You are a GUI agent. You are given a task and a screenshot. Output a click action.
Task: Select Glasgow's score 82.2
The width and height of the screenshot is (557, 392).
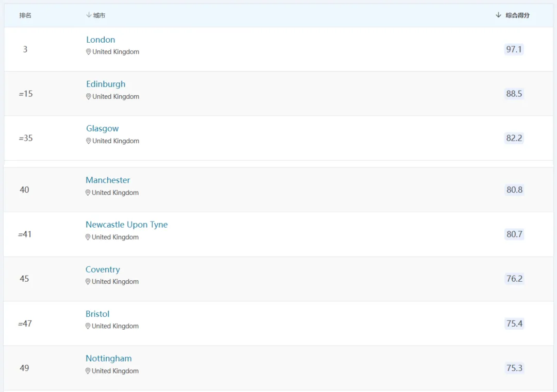pos(514,138)
